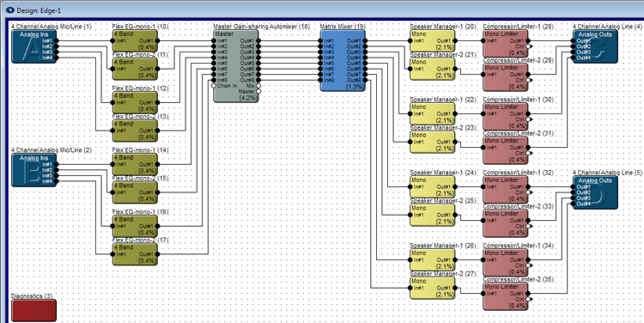Viewport: 644px width, 323px height.
Task: Select the Master Gain-sharing Automixer block
Action: tap(236, 66)
